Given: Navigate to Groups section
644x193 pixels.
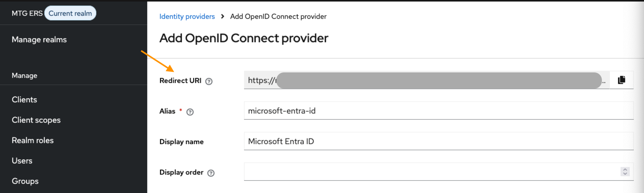Looking at the screenshot, I should point(25,181).
